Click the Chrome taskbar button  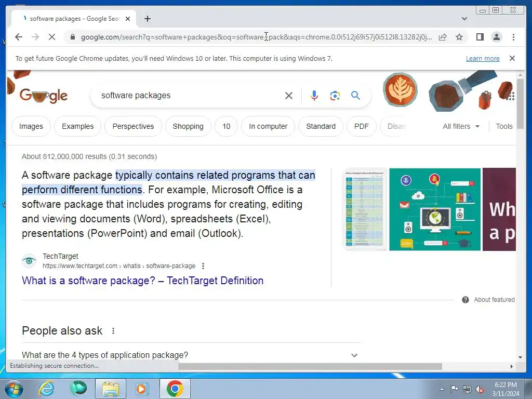pos(175,389)
